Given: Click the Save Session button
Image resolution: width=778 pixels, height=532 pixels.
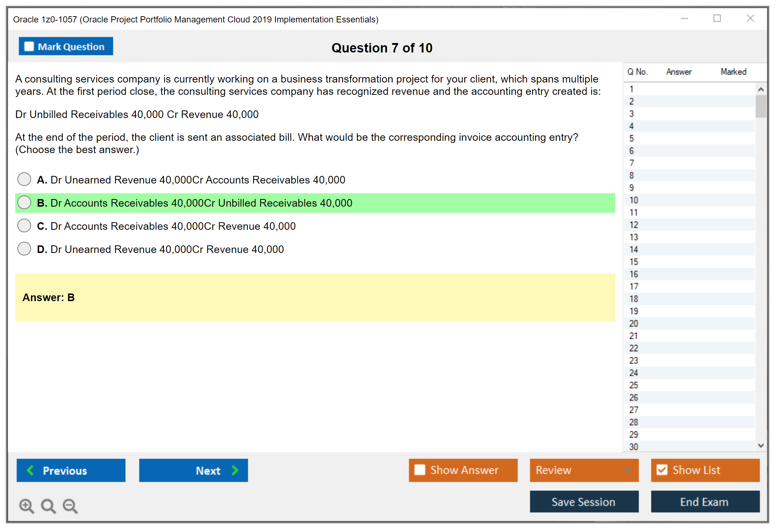Looking at the screenshot, I should 584,502.
